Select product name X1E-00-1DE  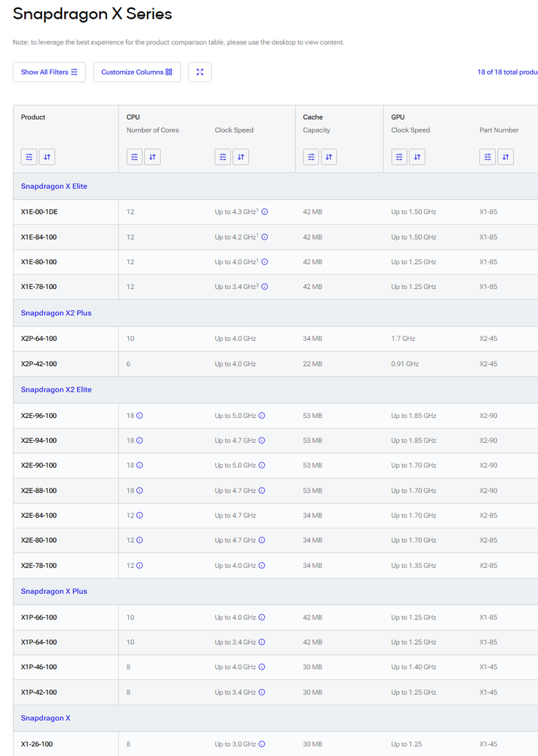pos(39,212)
